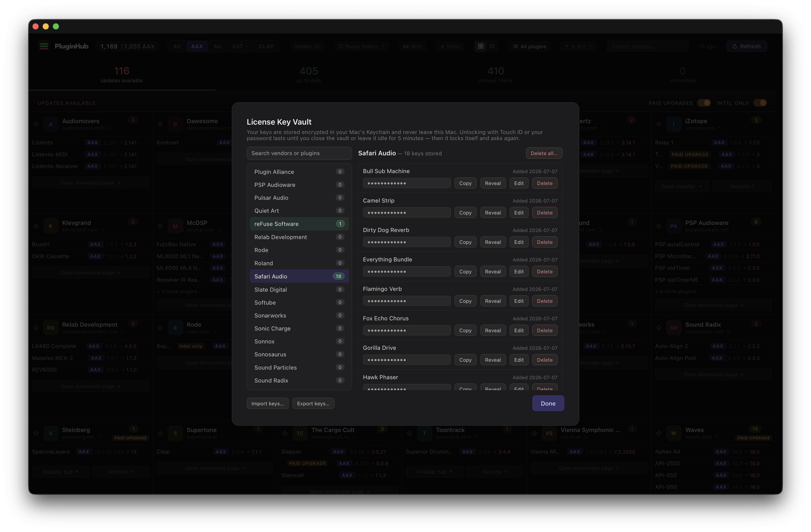Select Sonarworks in vendor list
The image size is (811, 532).
299,315
